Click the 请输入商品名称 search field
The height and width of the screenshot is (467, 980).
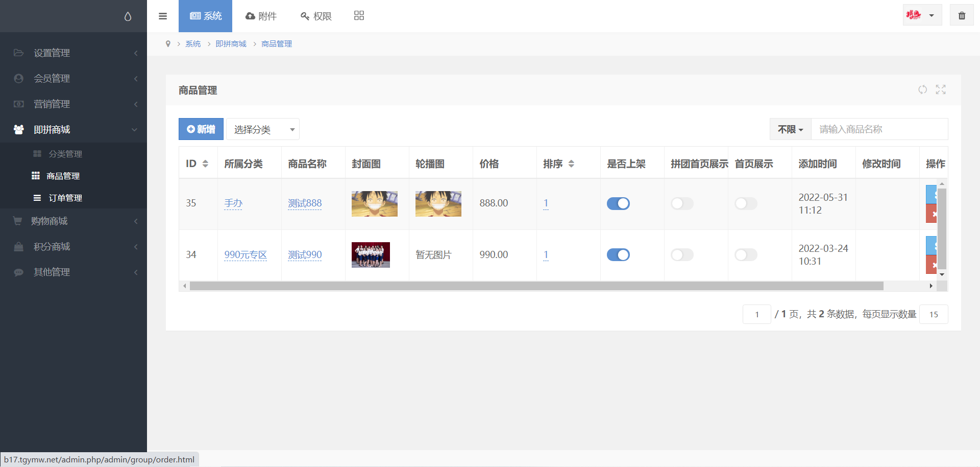click(879, 130)
